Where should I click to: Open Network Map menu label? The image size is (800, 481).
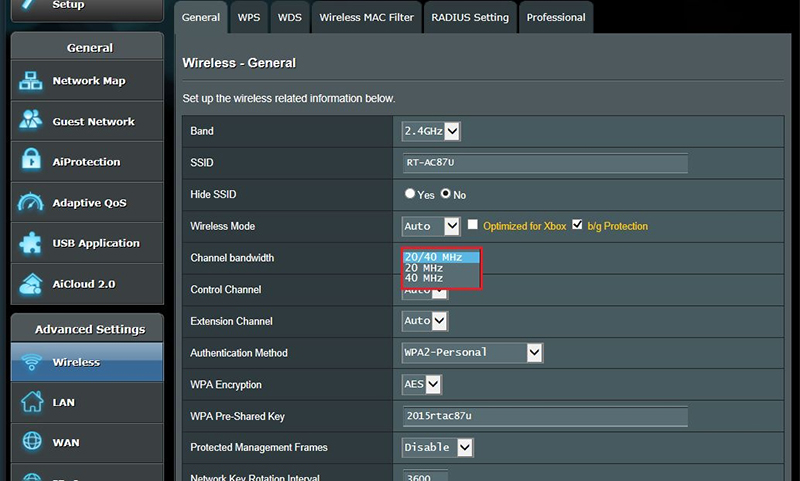89,81
